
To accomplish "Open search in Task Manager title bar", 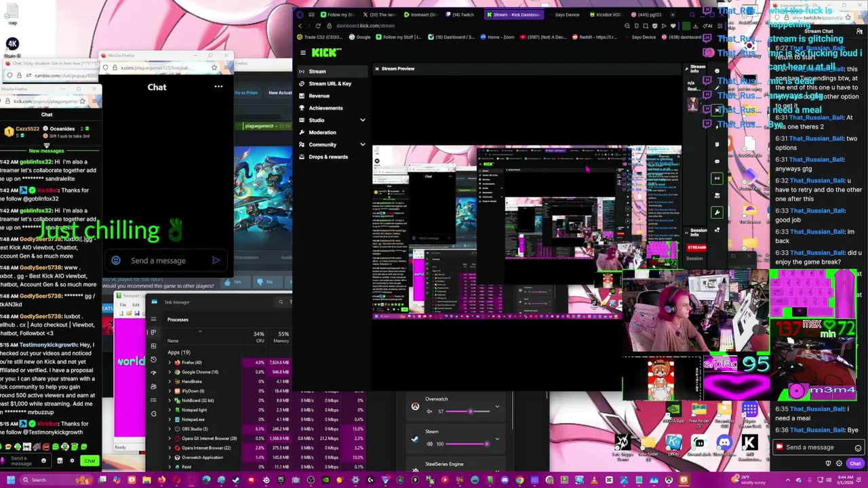I will 281,302.
